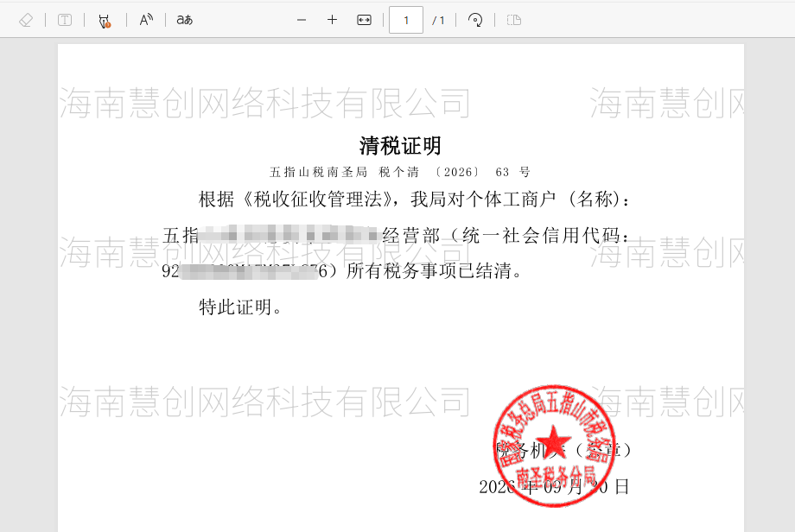Edit the current page number field
Screen dimensions: 795x532
point(406,20)
